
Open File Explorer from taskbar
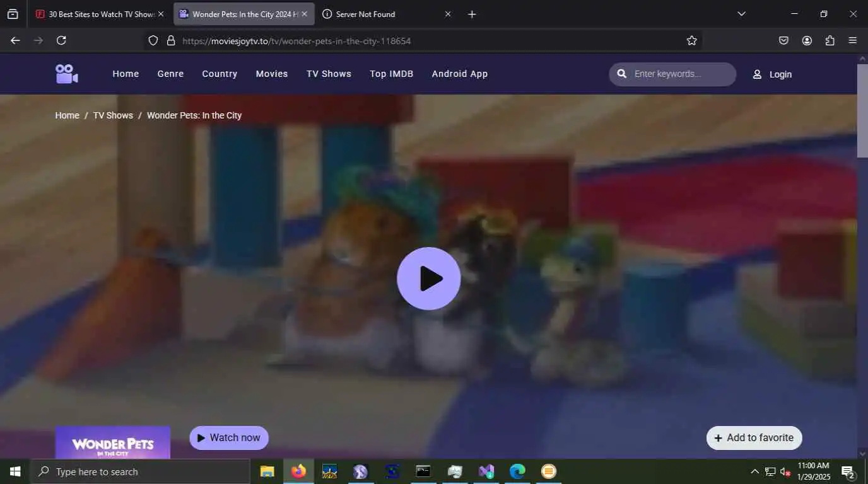[267, 471]
